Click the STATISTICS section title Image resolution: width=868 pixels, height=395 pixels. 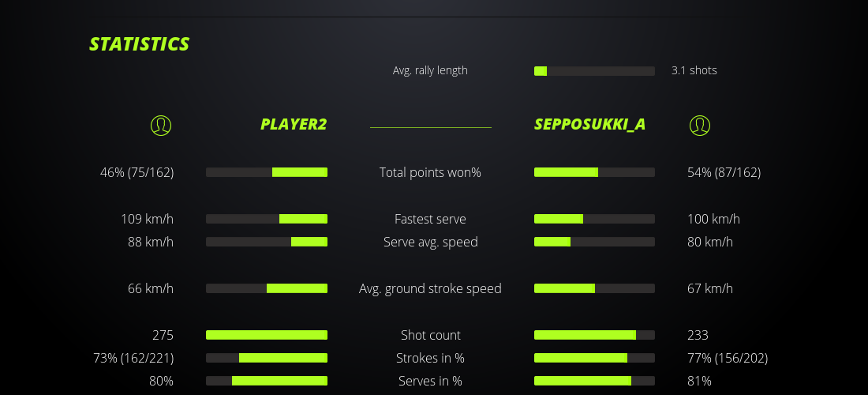tap(140, 44)
